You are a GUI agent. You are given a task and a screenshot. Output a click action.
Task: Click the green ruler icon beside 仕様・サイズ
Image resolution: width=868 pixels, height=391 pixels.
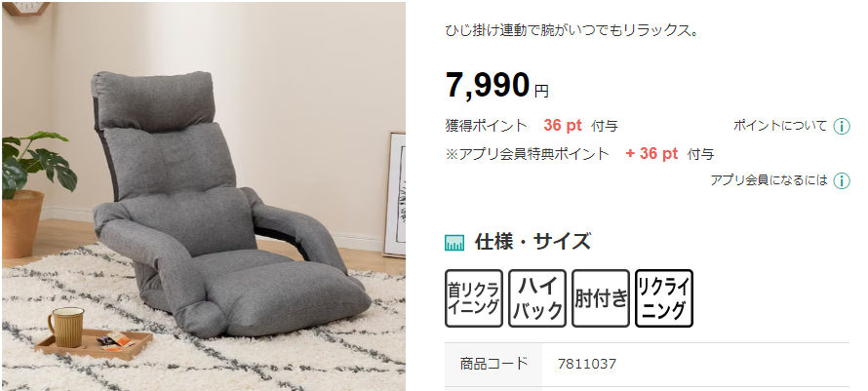454,243
